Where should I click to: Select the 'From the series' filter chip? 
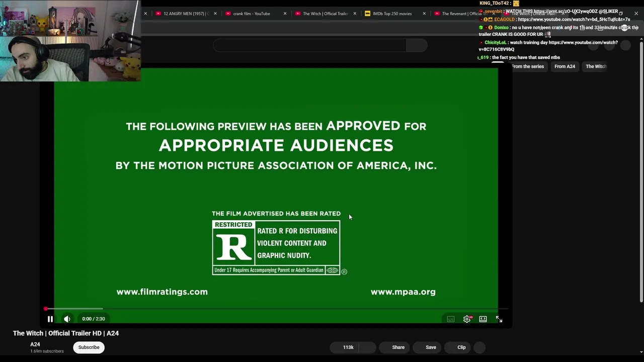[x=528, y=66]
